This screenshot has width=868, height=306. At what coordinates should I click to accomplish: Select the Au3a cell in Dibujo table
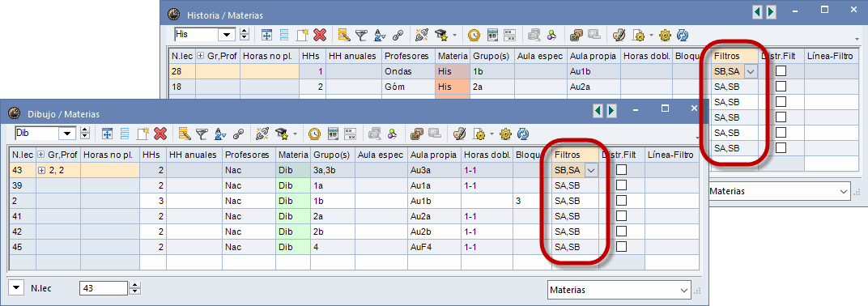coord(434,171)
